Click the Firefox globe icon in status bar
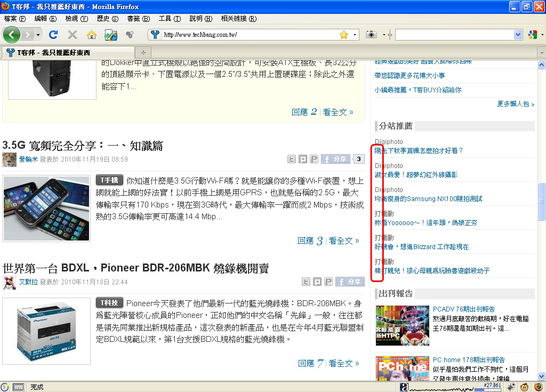The image size is (546, 392). (539, 387)
